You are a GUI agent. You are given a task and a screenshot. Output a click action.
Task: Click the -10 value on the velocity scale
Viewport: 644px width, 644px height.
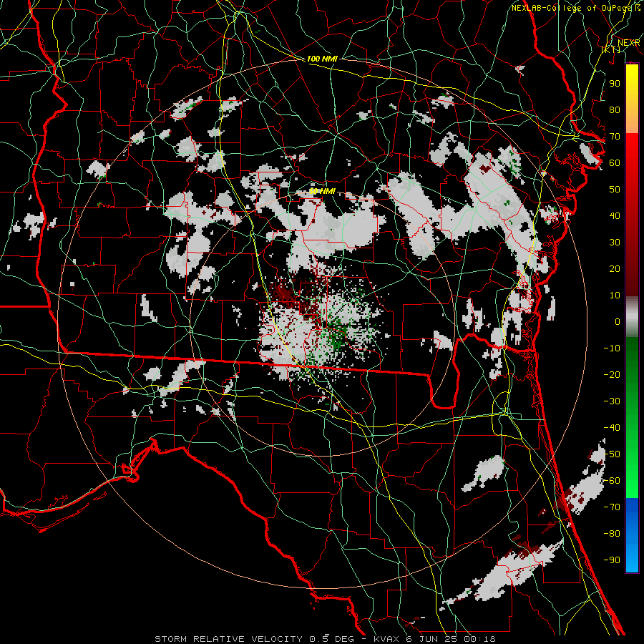[x=612, y=348]
